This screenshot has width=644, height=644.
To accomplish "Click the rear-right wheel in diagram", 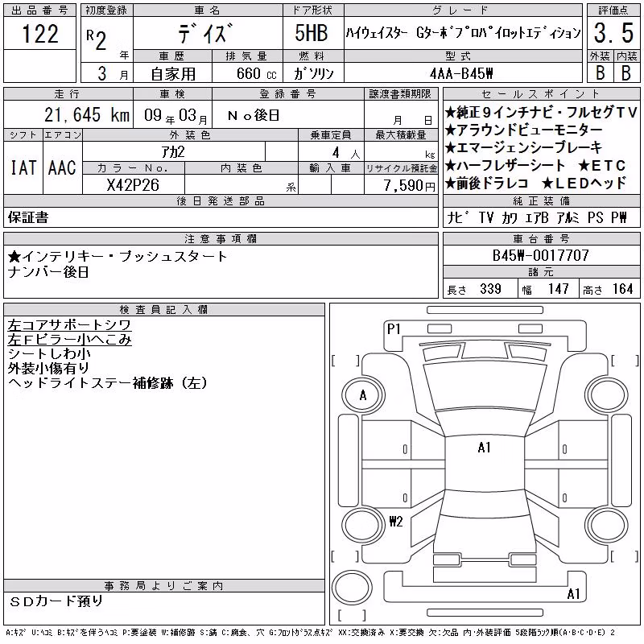I will [608, 526].
